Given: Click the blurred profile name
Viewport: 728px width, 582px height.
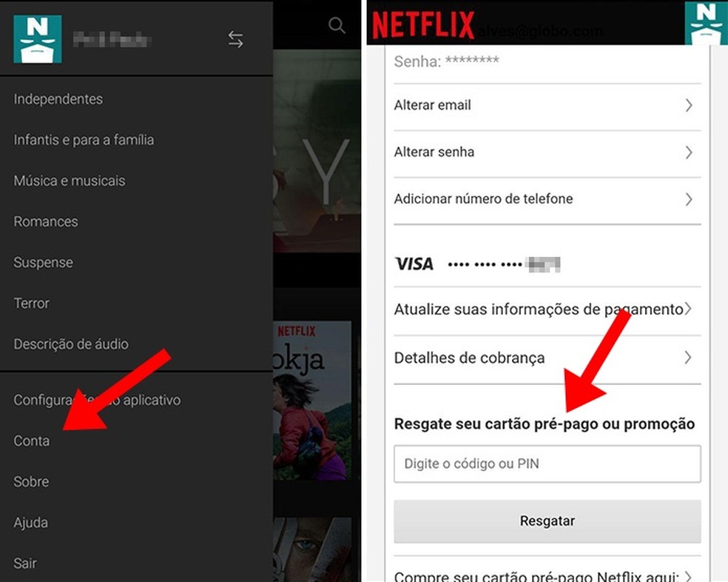Looking at the screenshot, I should coord(112,40).
